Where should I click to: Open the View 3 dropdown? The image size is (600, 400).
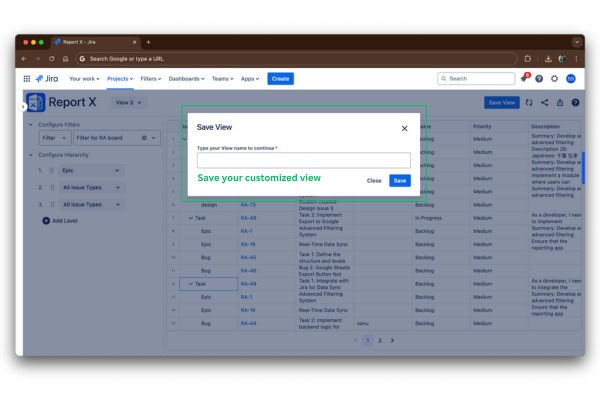[128, 103]
